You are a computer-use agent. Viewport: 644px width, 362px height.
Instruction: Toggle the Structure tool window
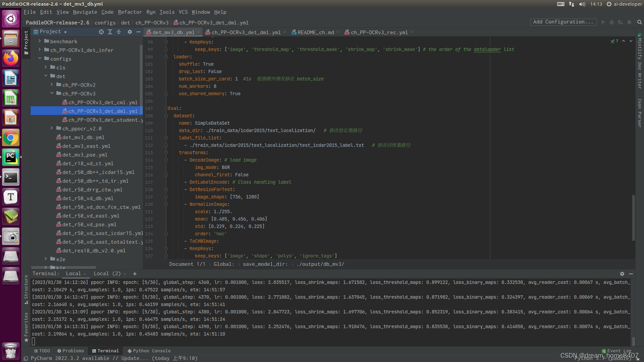tap(26, 289)
